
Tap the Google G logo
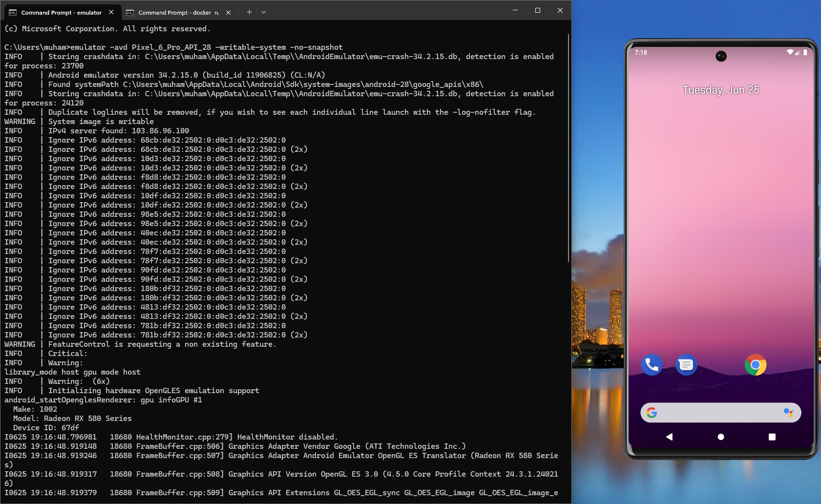click(x=652, y=413)
